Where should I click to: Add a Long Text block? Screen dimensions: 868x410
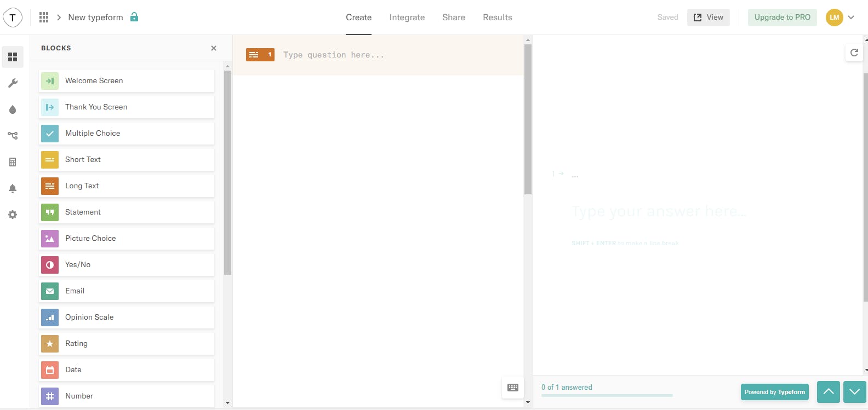[127, 186]
